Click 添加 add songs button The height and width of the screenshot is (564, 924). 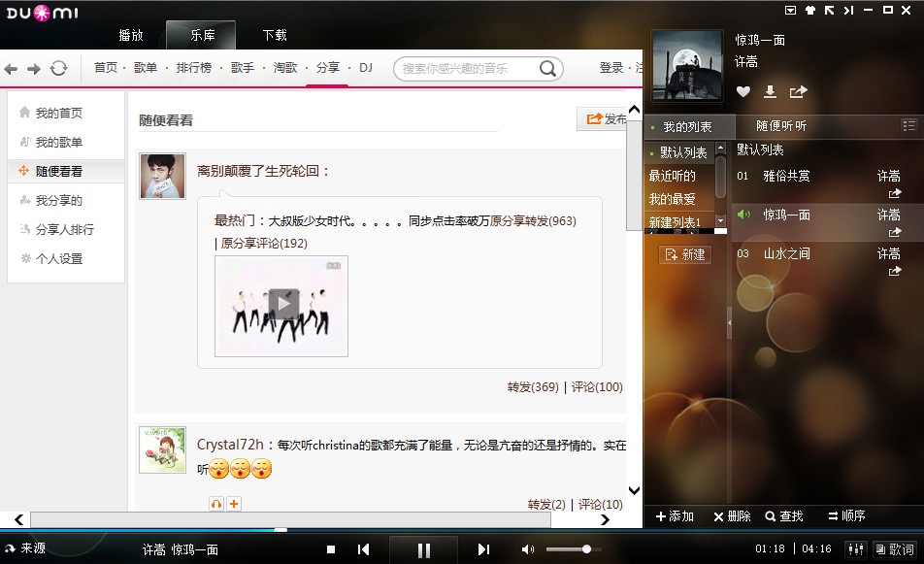(x=675, y=516)
